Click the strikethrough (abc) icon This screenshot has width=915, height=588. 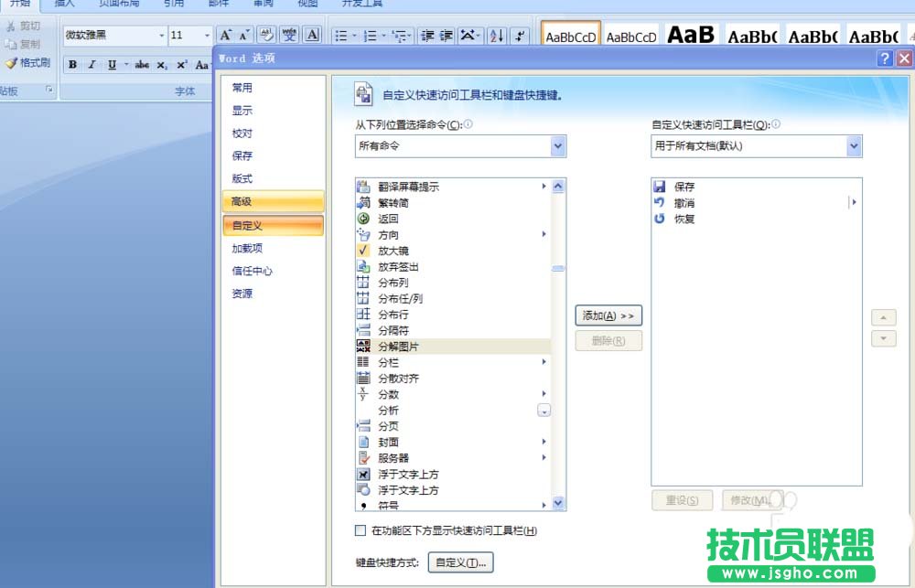pos(143,65)
